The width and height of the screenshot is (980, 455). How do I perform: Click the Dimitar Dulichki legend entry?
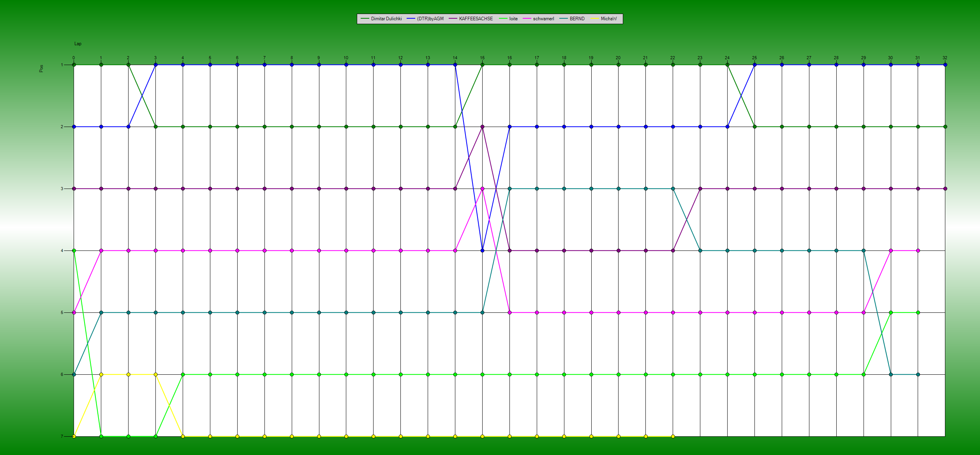(386, 19)
